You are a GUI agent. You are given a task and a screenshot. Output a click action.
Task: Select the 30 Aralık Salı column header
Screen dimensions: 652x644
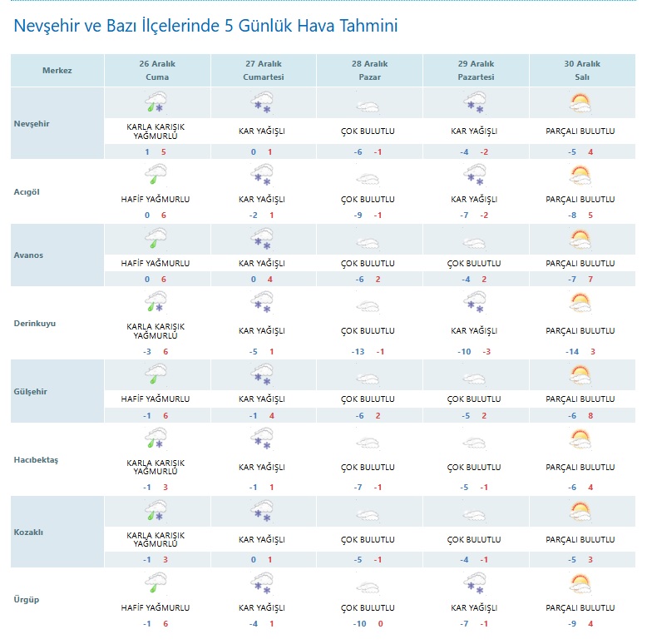point(580,70)
